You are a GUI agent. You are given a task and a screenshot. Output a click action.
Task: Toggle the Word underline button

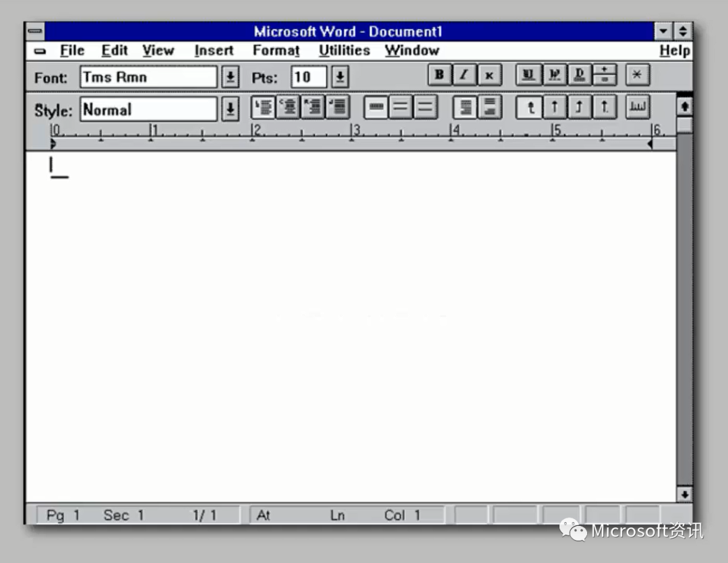click(x=554, y=75)
